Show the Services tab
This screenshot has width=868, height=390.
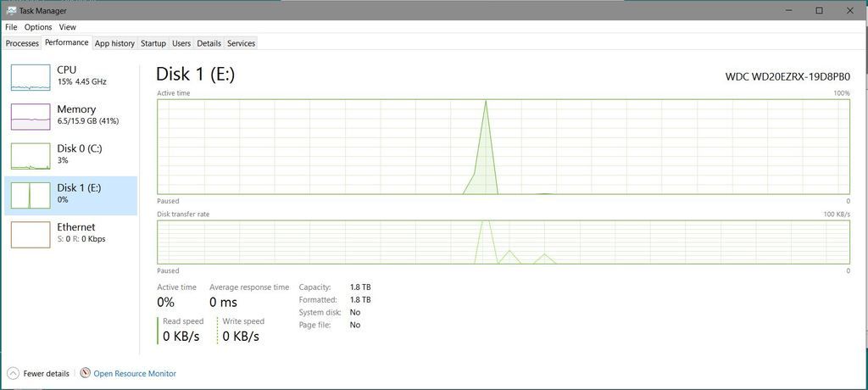pyautogui.click(x=241, y=43)
